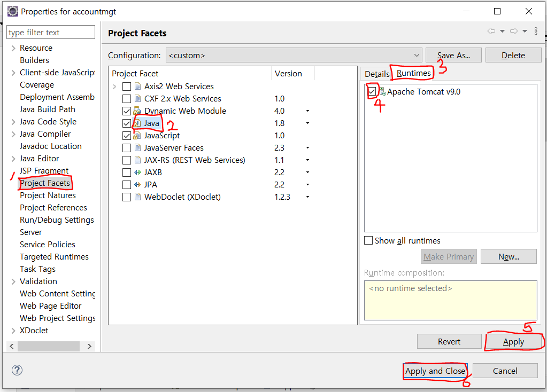547x392 pixels.
Task: Click the WebDoclet facet icon
Action: point(138,197)
